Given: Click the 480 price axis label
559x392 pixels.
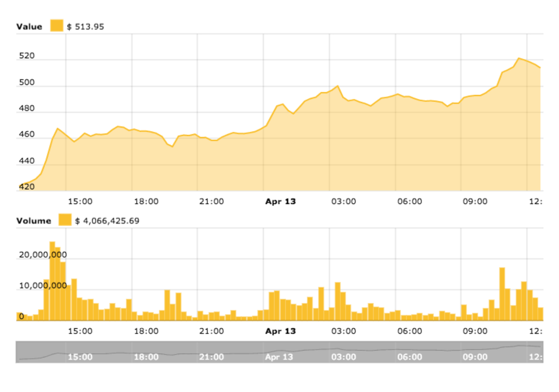Looking at the screenshot, I should point(27,108).
